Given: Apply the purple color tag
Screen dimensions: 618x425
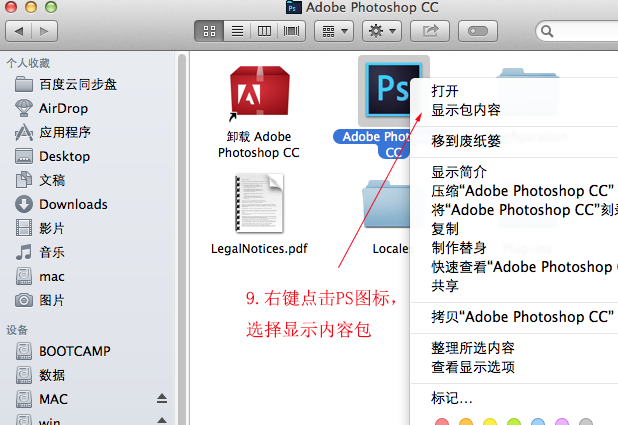Looking at the screenshot, I should [562, 422].
